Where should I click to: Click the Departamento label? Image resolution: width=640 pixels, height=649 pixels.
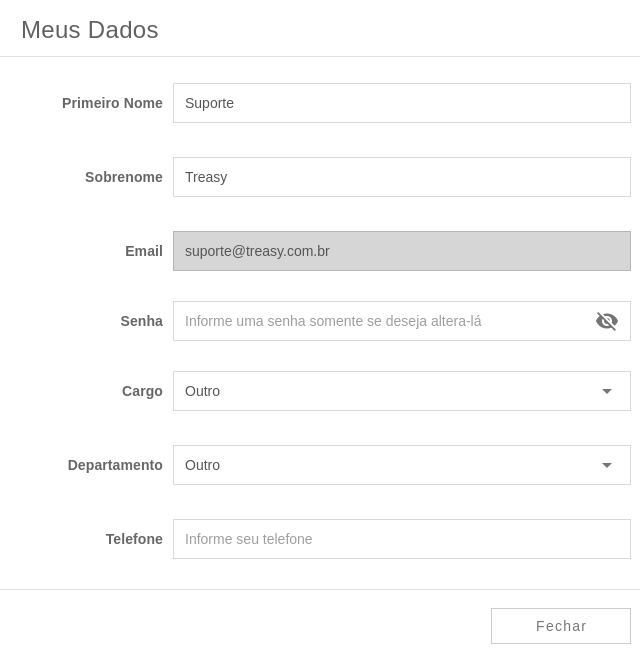tap(115, 465)
